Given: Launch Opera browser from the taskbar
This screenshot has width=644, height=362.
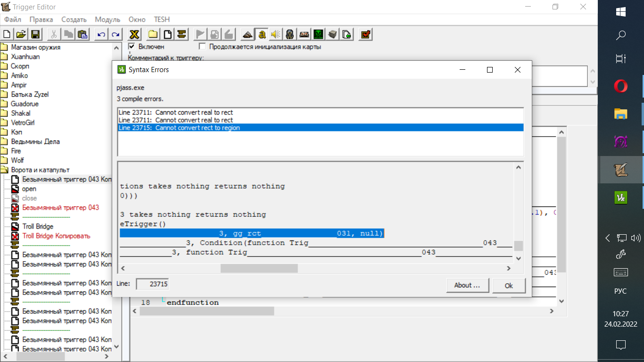Looking at the screenshot, I should click(x=621, y=86).
